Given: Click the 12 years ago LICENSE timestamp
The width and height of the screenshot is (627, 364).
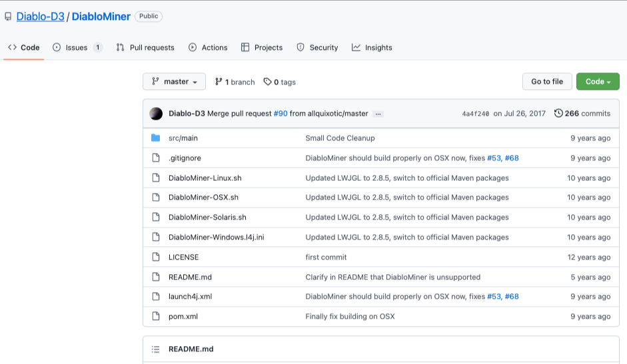Looking at the screenshot, I should point(589,258).
